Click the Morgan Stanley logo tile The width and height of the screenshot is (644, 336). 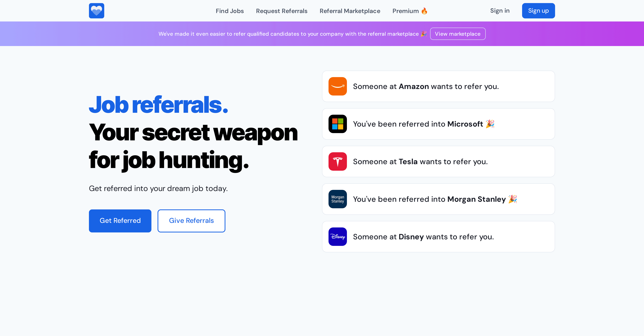[338, 199]
